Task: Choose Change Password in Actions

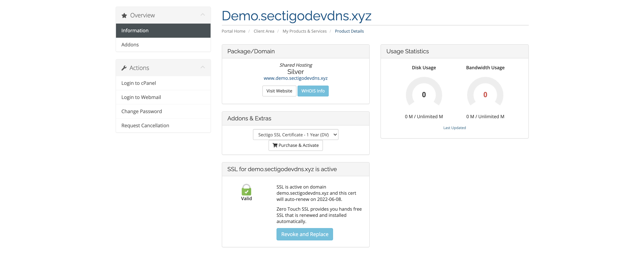Action: (142, 111)
